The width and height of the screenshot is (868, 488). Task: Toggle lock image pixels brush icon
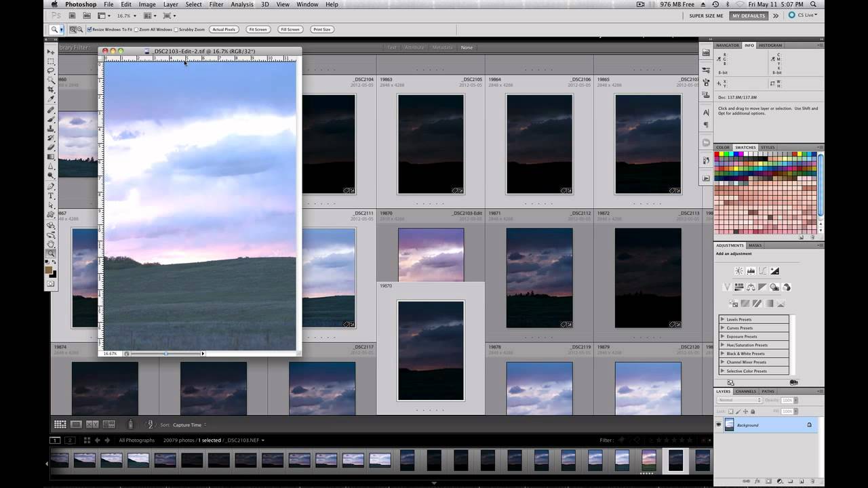[738, 411]
